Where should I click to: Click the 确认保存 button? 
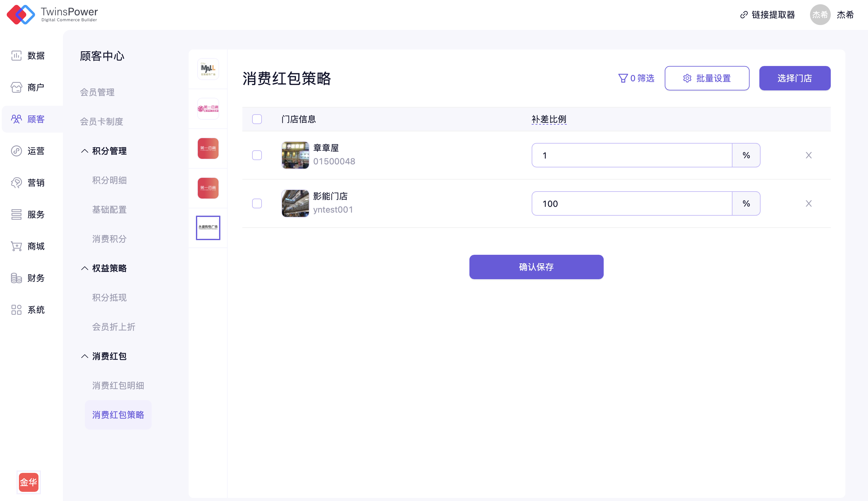(x=536, y=267)
